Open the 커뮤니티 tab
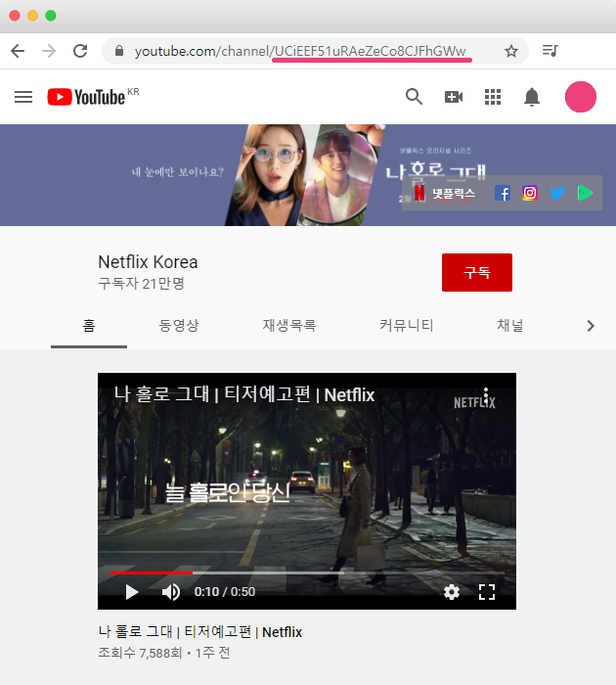 point(407,326)
